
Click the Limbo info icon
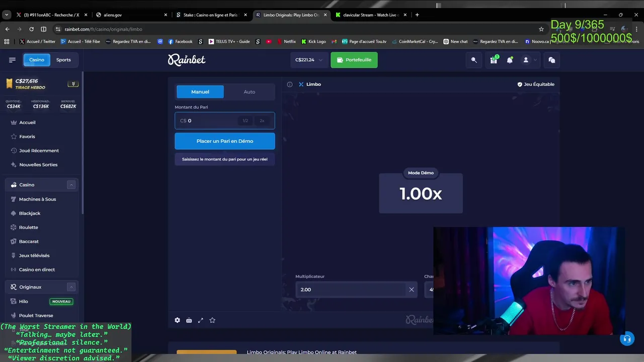tap(290, 84)
